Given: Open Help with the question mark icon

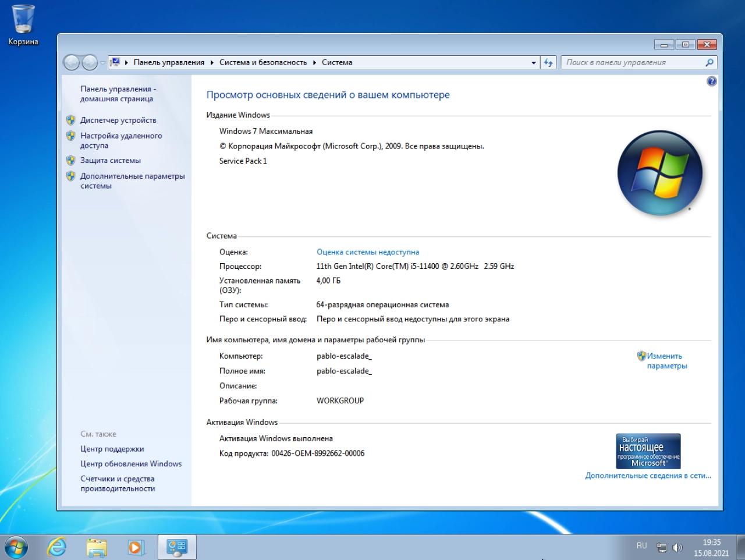Looking at the screenshot, I should click(711, 81).
